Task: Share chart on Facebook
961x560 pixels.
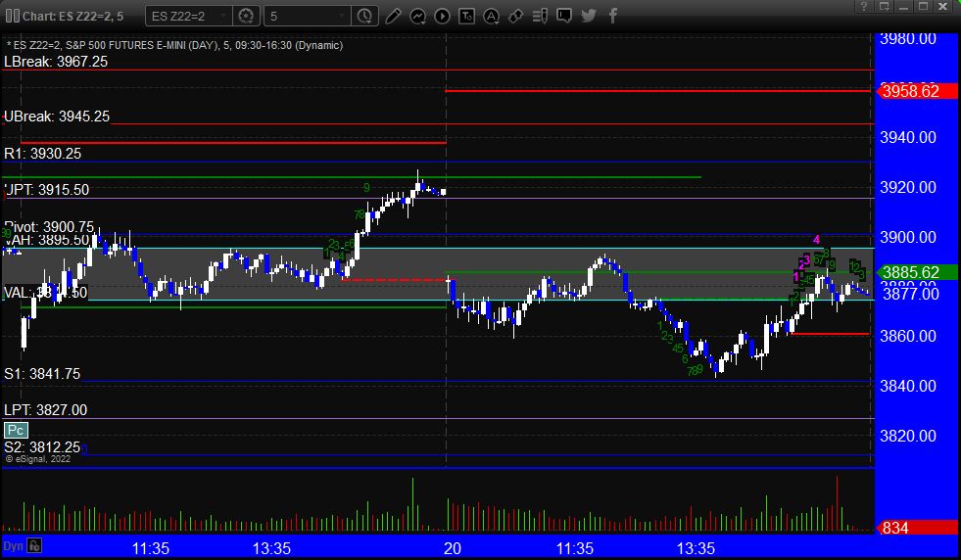Action: (x=613, y=16)
